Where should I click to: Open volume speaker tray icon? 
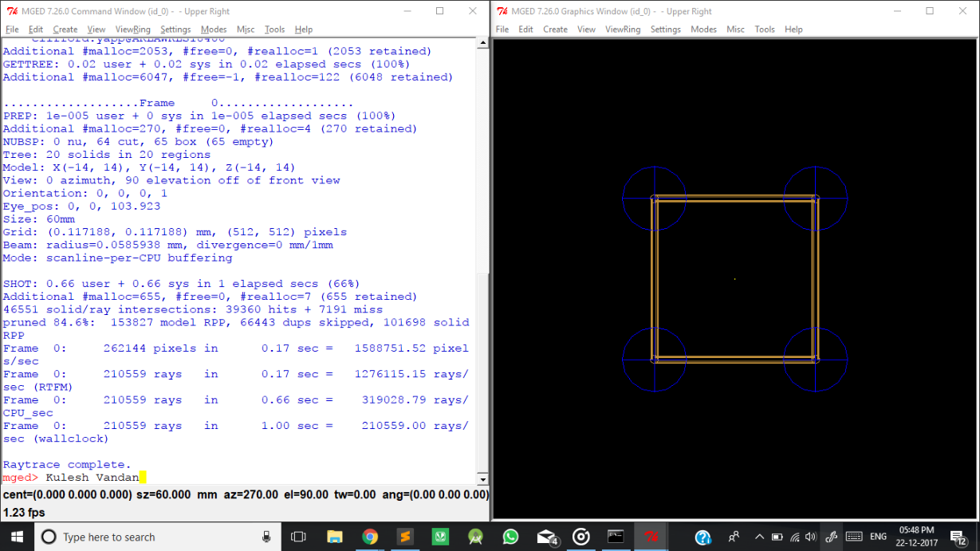[x=811, y=537]
